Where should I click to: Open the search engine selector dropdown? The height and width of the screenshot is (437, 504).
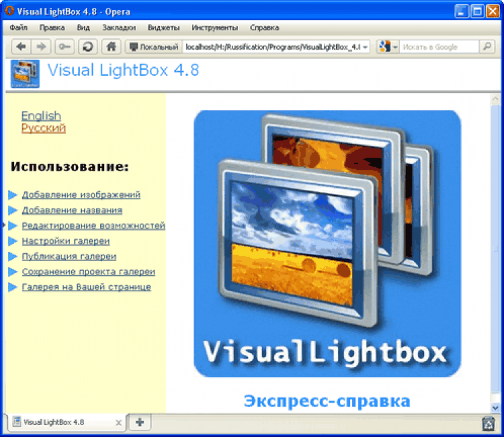click(388, 47)
